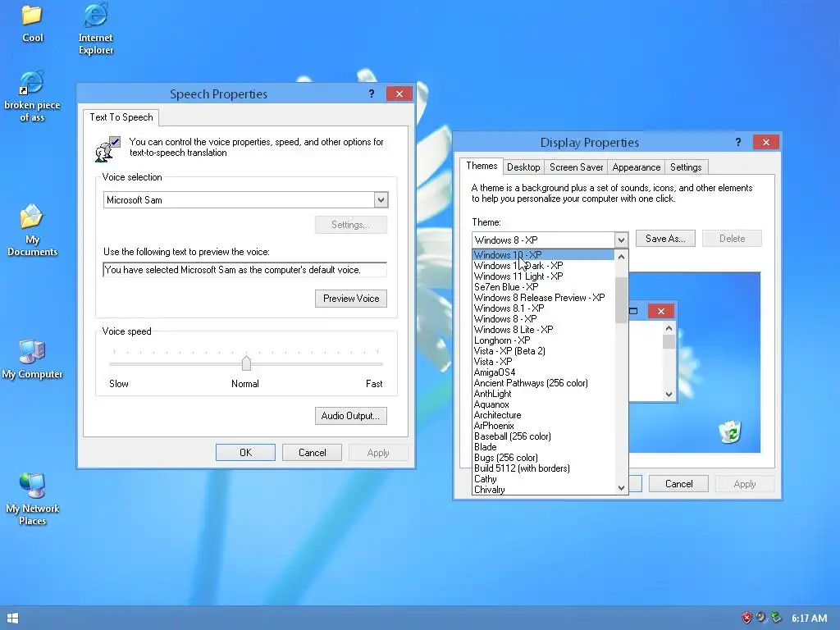
Task: Click the taskbar clock showing 6:17 AM
Action: point(809,619)
